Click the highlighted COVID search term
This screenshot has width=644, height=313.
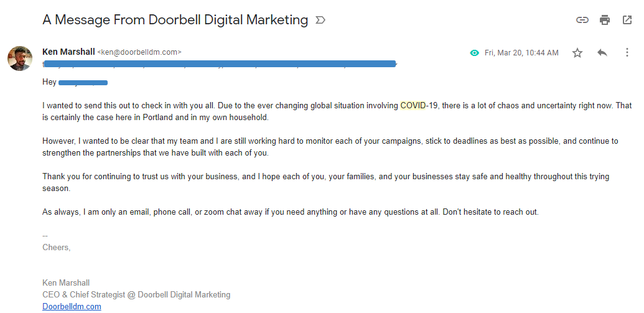[413, 106]
